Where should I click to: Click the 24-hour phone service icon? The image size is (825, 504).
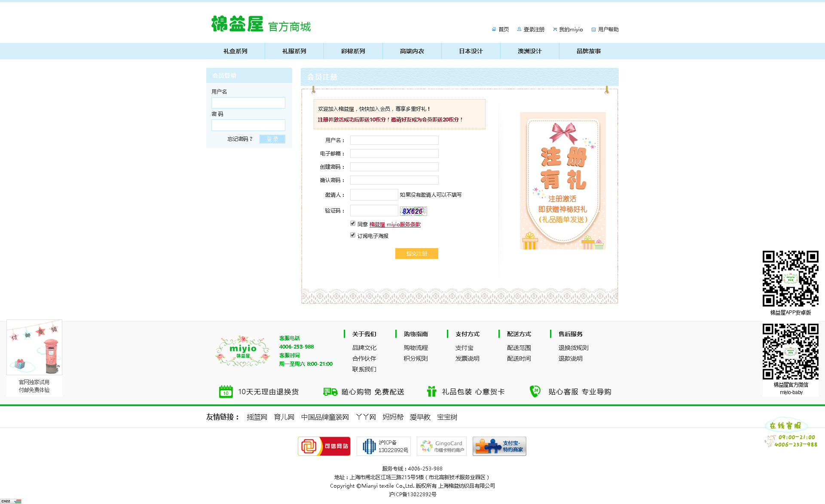coord(535,391)
